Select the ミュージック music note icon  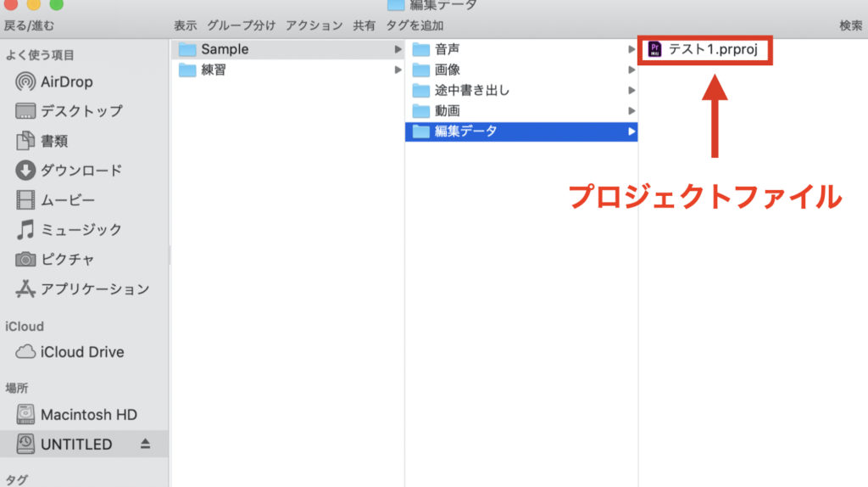tap(25, 229)
